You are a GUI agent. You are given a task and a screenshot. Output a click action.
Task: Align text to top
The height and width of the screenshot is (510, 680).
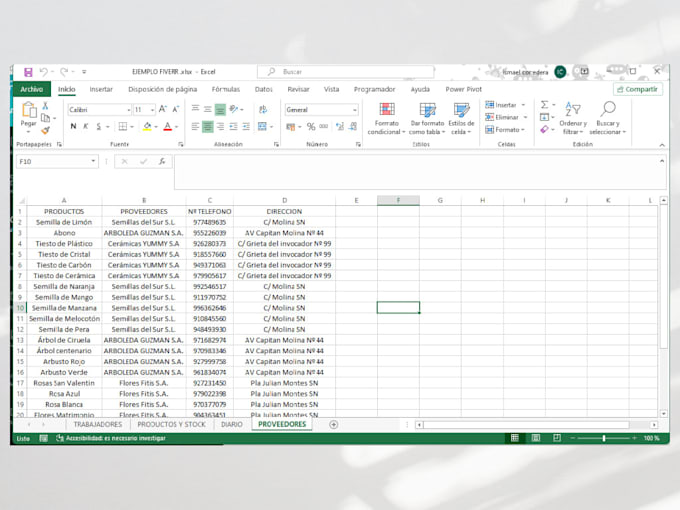click(x=196, y=109)
